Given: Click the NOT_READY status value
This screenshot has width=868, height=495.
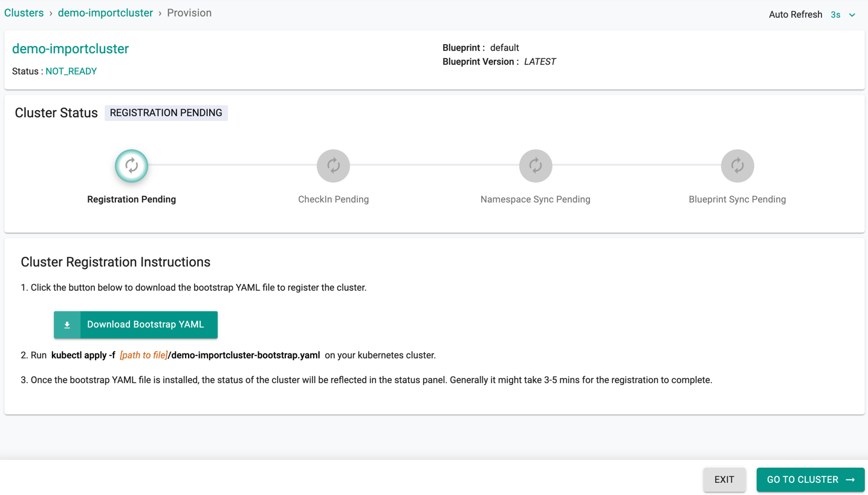Looking at the screenshot, I should point(71,71).
